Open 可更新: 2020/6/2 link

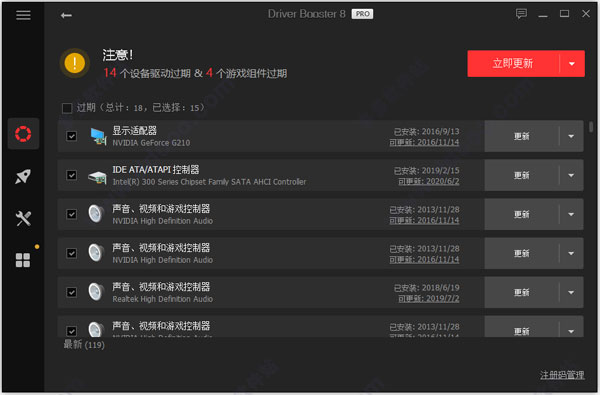[x=429, y=181]
